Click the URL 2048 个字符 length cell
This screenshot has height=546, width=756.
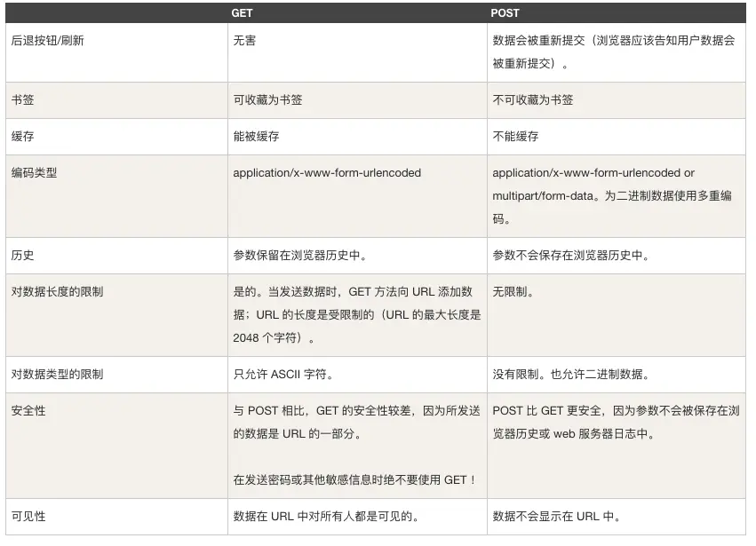(357, 314)
